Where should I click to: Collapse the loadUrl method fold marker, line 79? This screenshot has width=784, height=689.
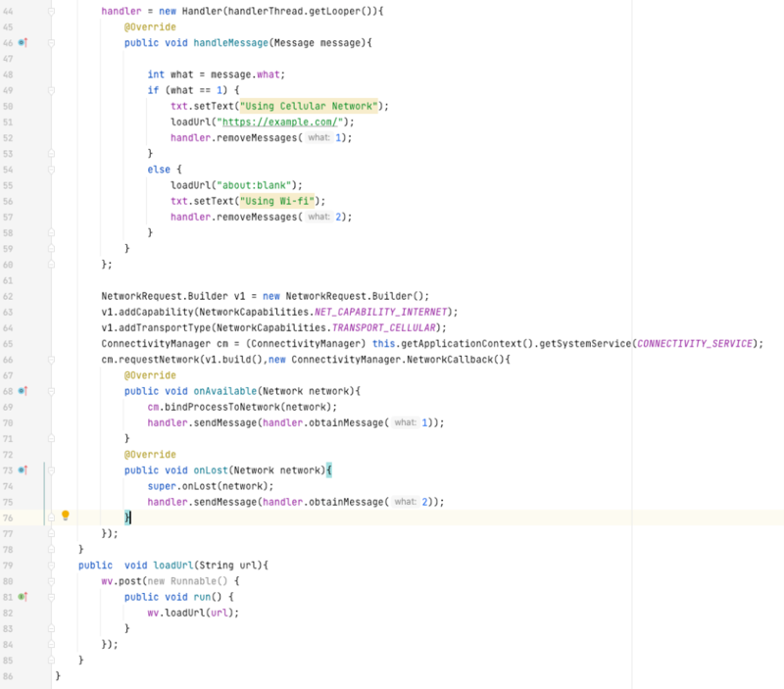tap(51, 566)
